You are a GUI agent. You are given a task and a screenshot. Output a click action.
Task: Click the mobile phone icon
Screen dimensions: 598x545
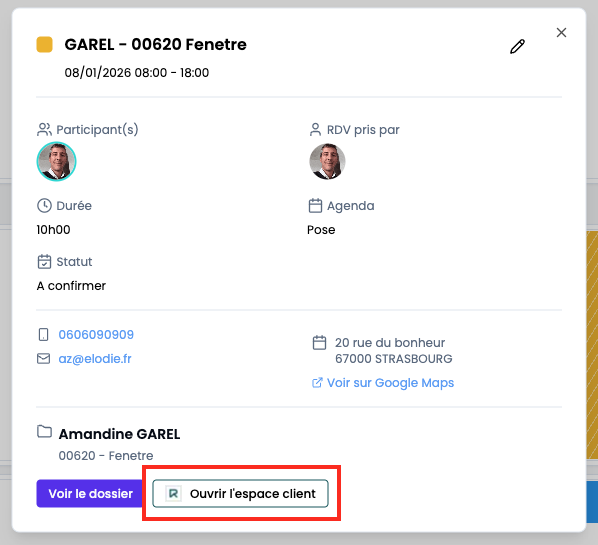(43, 334)
